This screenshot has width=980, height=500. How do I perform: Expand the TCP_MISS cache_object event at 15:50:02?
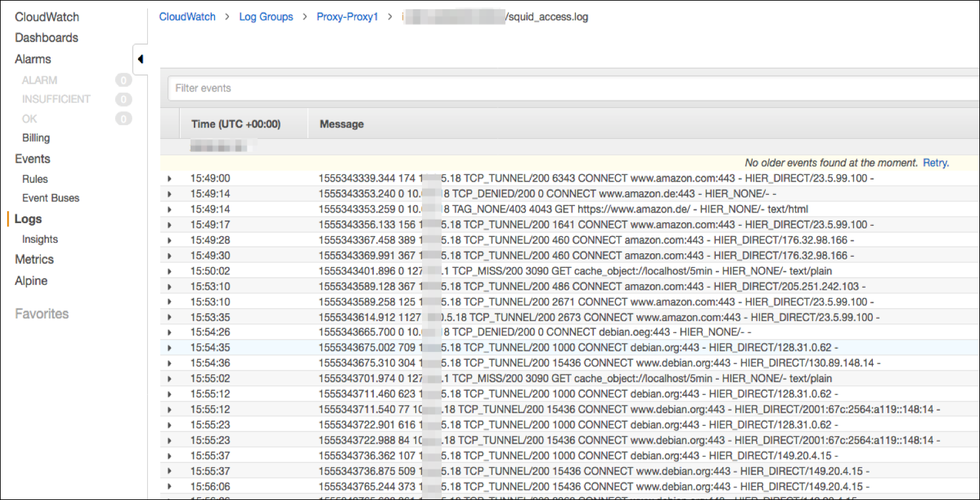[169, 270]
